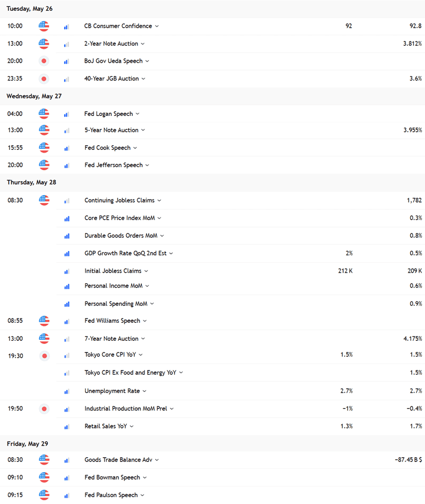
Task: Click US flag icon for Fed Logan Speech
Action: coord(44,114)
